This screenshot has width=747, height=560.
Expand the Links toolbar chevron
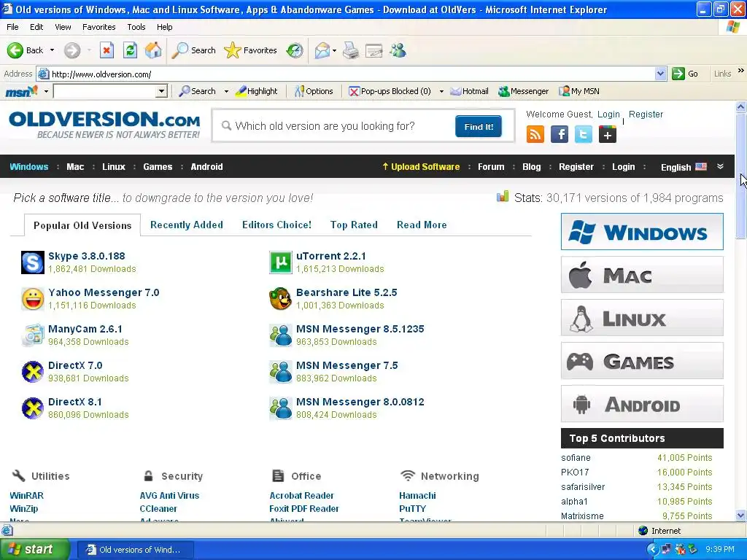pos(740,71)
